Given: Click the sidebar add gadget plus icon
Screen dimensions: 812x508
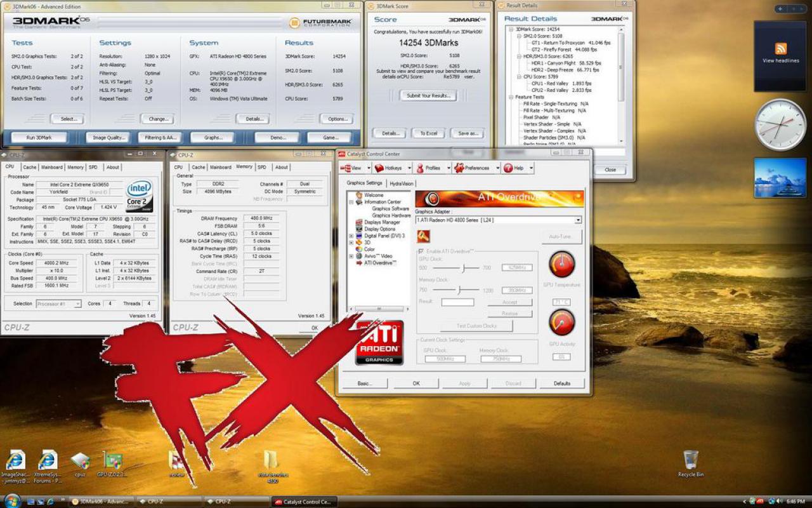Looking at the screenshot, I should [780, 9].
